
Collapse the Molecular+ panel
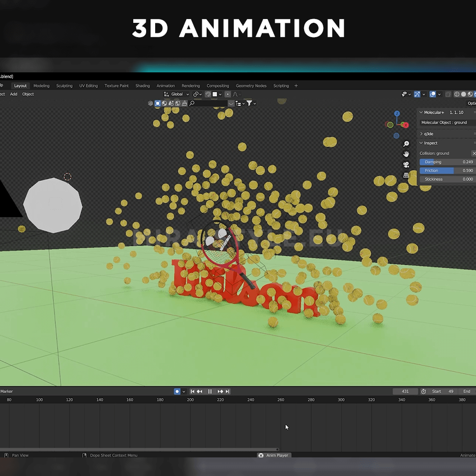421,112
